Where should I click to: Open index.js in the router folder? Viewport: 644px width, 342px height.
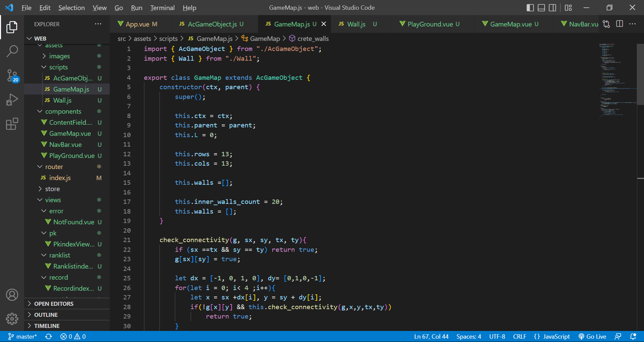67,178
